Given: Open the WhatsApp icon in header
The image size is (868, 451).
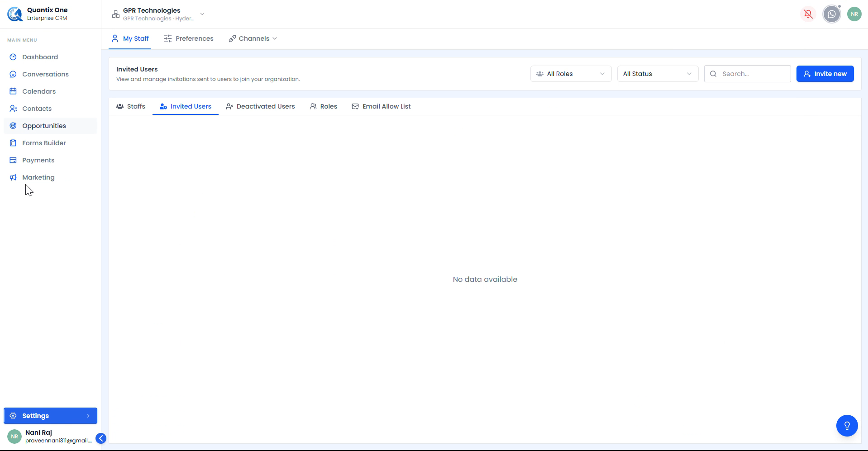Looking at the screenshot, I should [832, 14].
